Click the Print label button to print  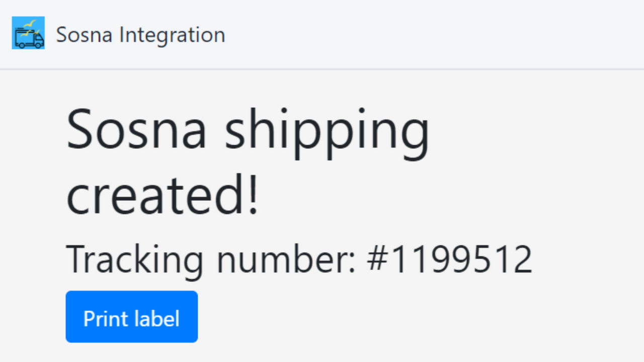click(131, 316)
